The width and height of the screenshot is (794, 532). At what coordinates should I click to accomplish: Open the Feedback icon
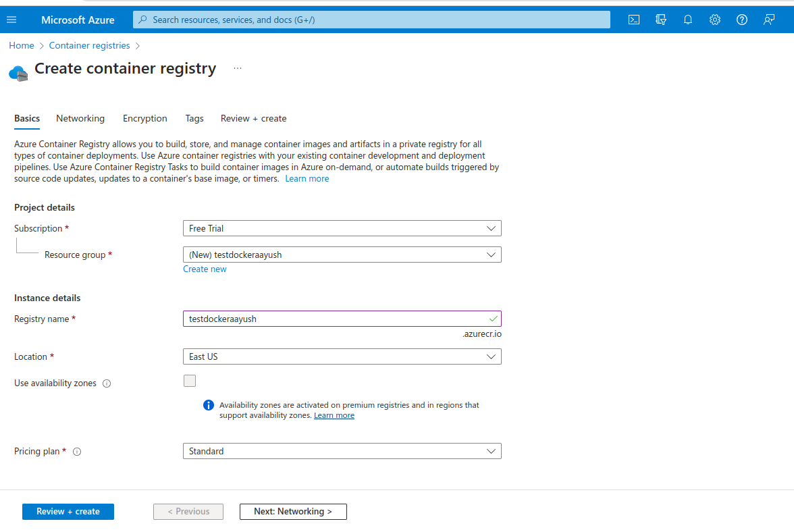tap(768, 20)
